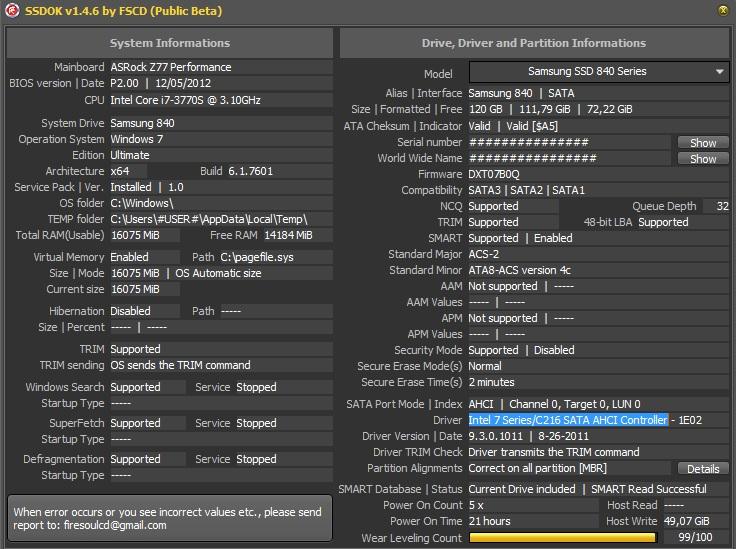This screenshot has width=736, height=549.
Task: Click the C:\pagefile.sys path value
Action: tap(257, 257)
